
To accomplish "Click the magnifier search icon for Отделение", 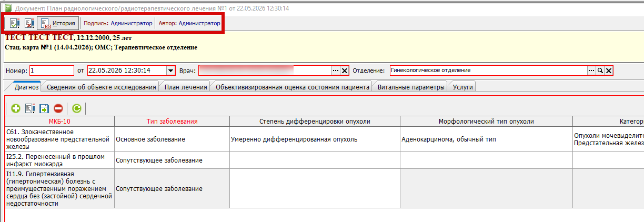I will [600, 70].
